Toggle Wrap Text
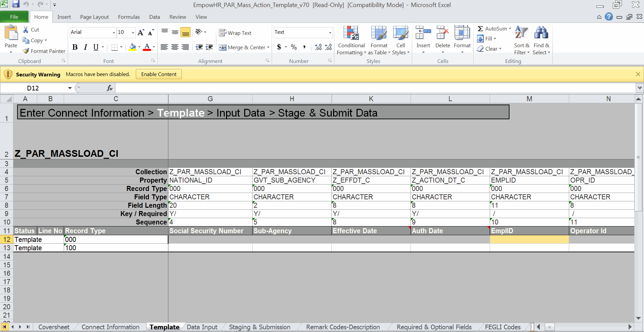This screenshot has width=644, height=332. click(235, 33)
